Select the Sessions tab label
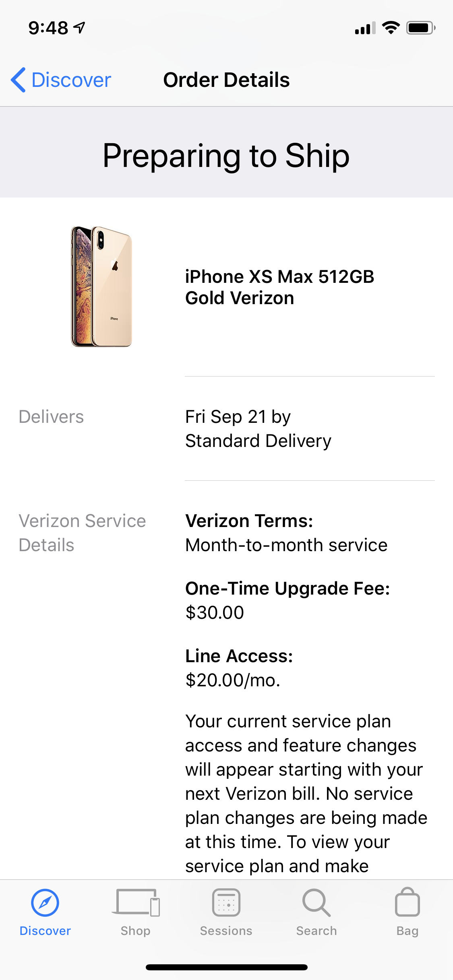 click(x=226, y=931)
